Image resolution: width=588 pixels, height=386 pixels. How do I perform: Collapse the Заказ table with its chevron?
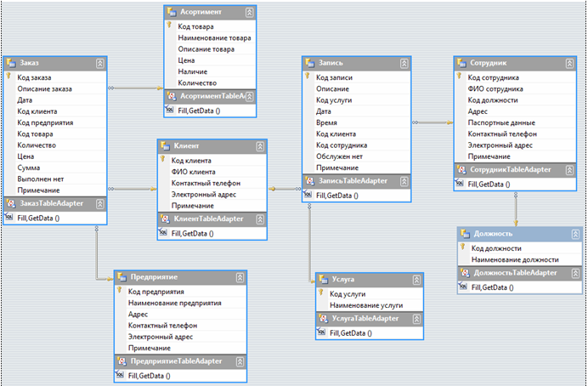pyautogui.click(x=99, y=64)
